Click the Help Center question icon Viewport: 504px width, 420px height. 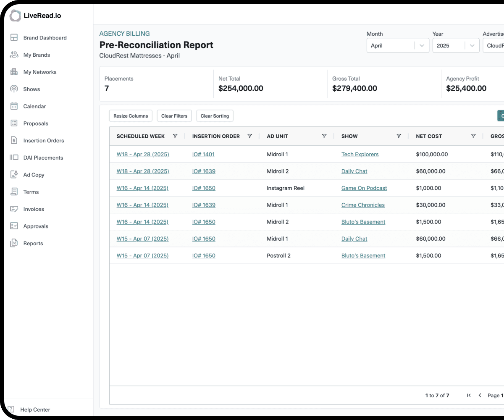click(x=11, y=409)
